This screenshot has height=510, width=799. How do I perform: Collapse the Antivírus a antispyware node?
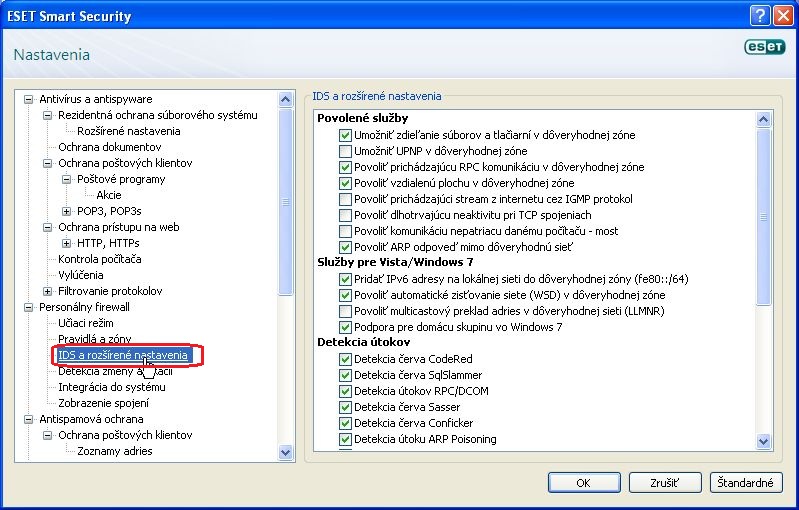click(x=29, y=99)
